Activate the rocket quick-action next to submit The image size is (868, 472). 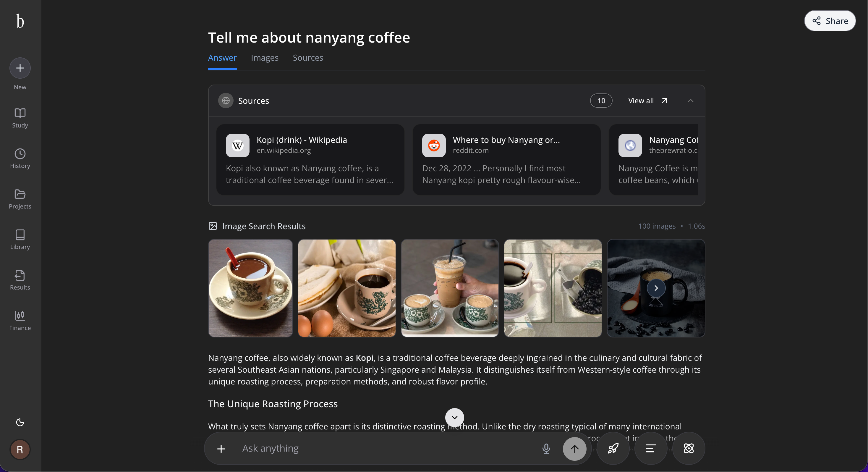tap(613, 448)
